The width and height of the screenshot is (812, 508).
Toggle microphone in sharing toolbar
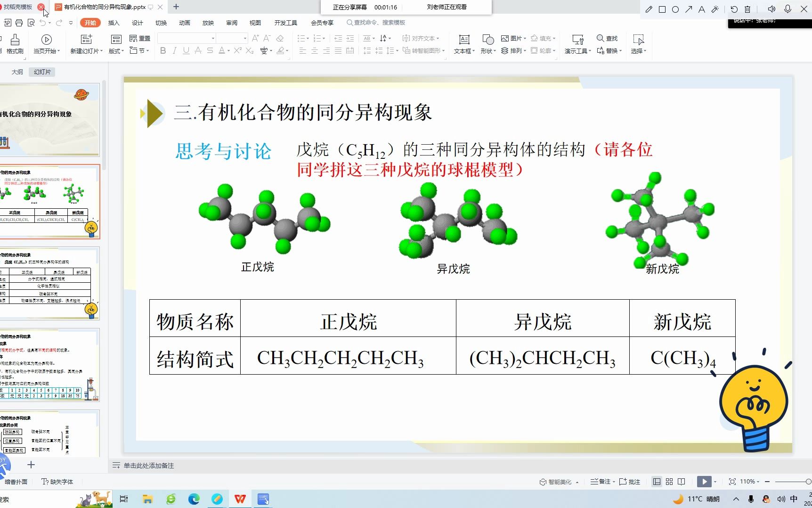(788, 9)
